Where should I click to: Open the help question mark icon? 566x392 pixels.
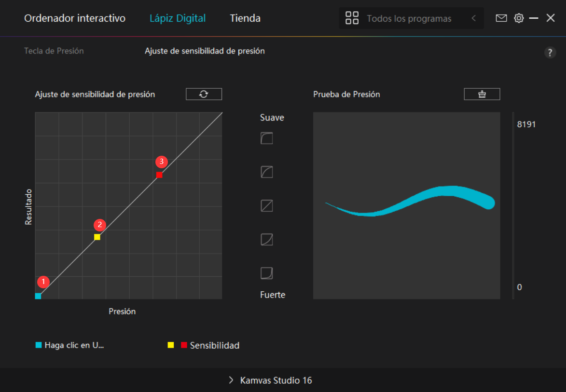click(x=550, y=53)
